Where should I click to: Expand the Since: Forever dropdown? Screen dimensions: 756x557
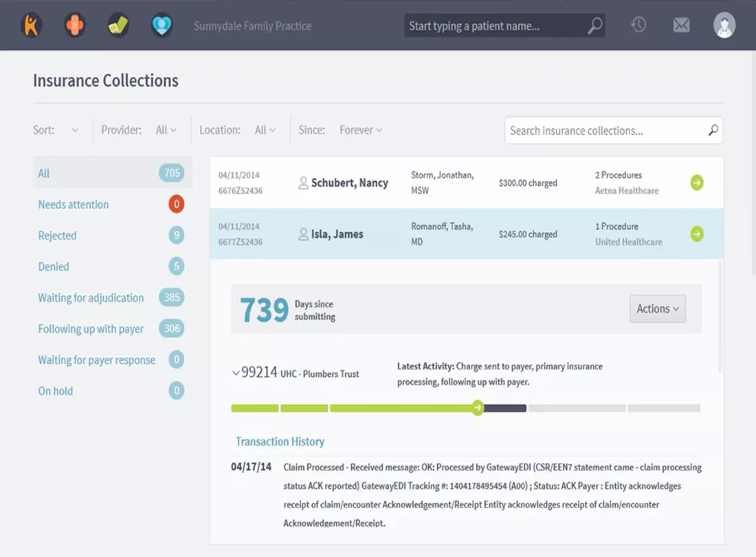coord(360,129)
